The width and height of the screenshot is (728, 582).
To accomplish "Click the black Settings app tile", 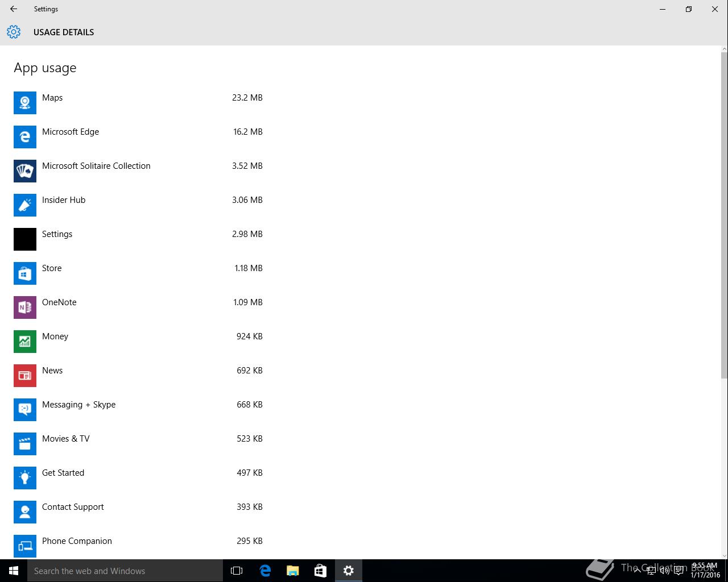I will (x=25, y=239).
